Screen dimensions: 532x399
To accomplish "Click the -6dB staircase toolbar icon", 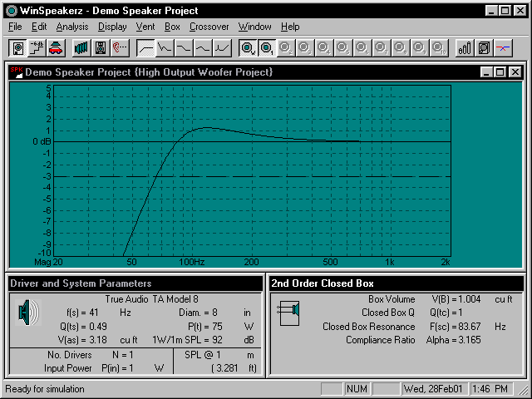I will (37, 47).
